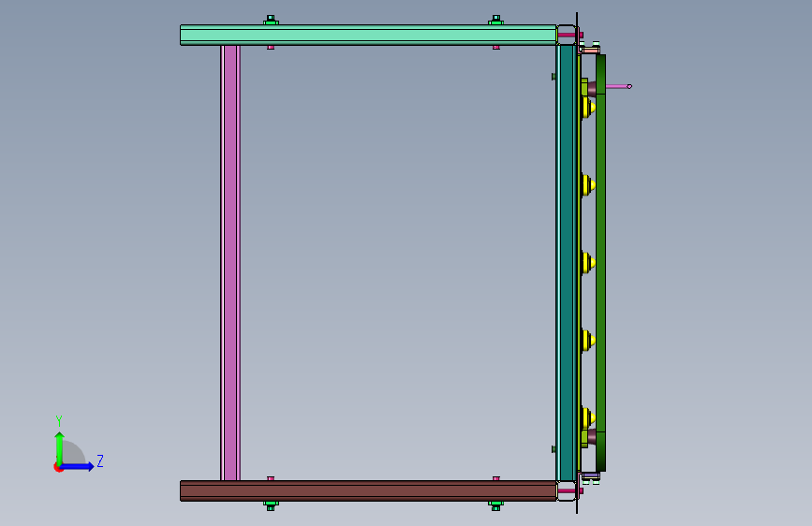812x526 pixels.
Task: Select the brown bottom horizontal beam
Action: tap(368, 490)
